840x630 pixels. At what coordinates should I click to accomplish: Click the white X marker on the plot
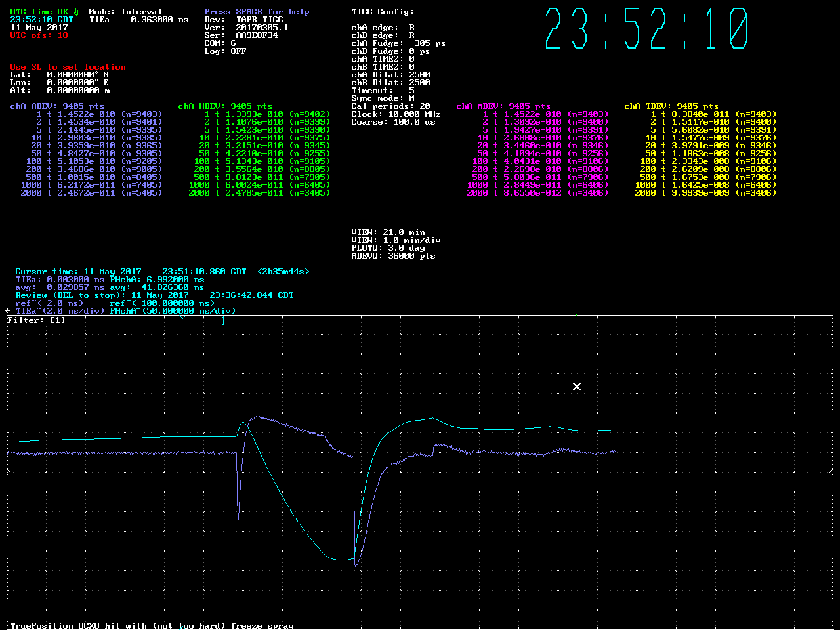point(577,387)
